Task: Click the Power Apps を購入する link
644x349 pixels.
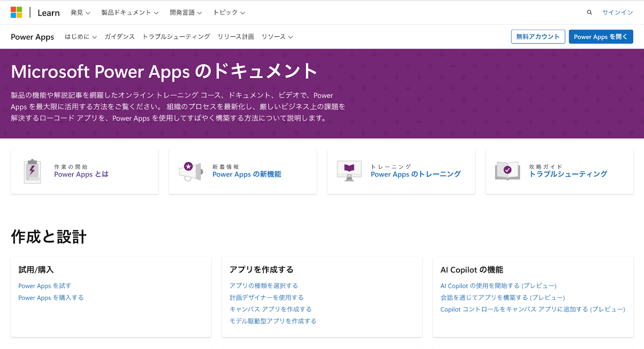Action: coord(51,298)
